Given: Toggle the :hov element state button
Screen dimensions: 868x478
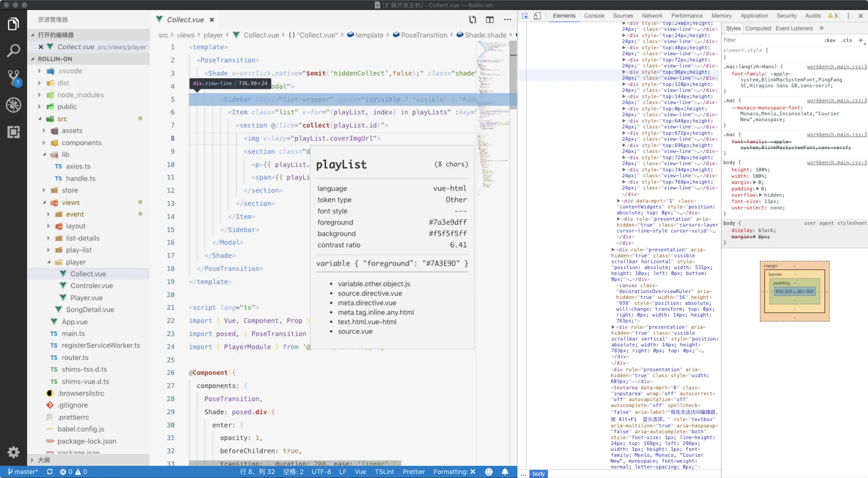Looking at the screenshot, I should pyautogui.click(x=829, y=40).
